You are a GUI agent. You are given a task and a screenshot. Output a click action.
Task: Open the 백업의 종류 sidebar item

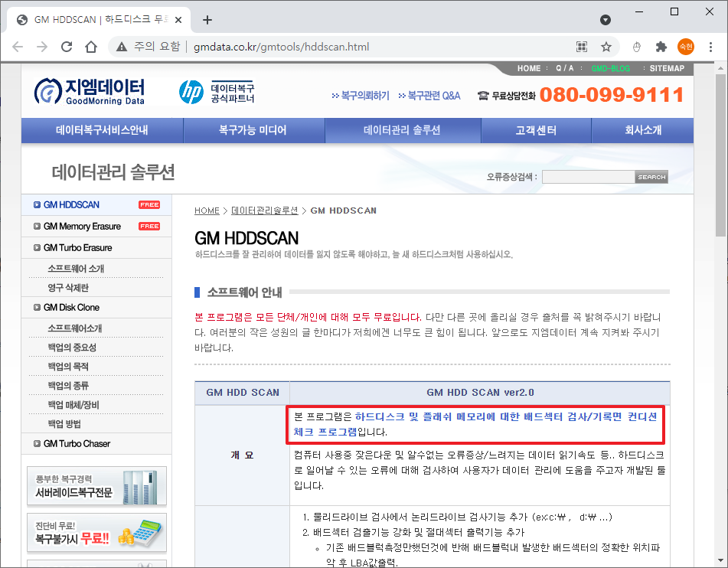pos(68,386)
